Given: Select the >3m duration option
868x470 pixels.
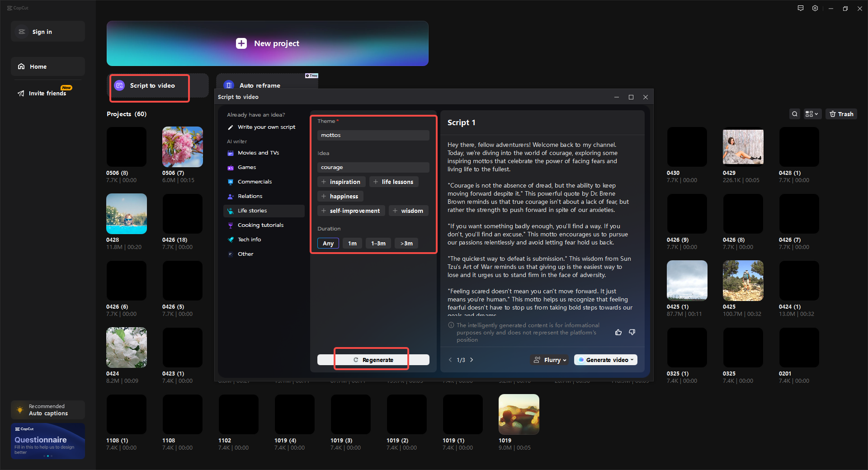Looking at the screenshot, I should coord(406,243).
